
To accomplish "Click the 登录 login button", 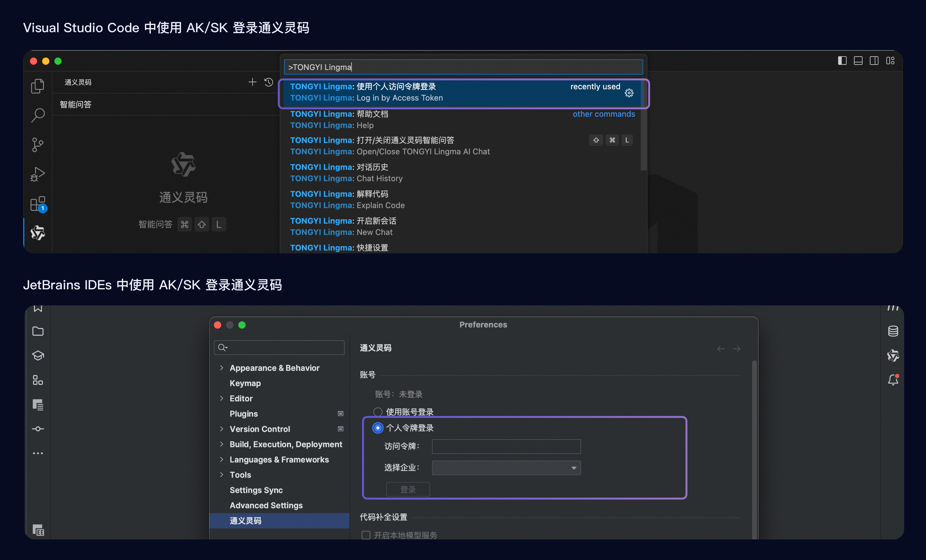I will 408,489.
